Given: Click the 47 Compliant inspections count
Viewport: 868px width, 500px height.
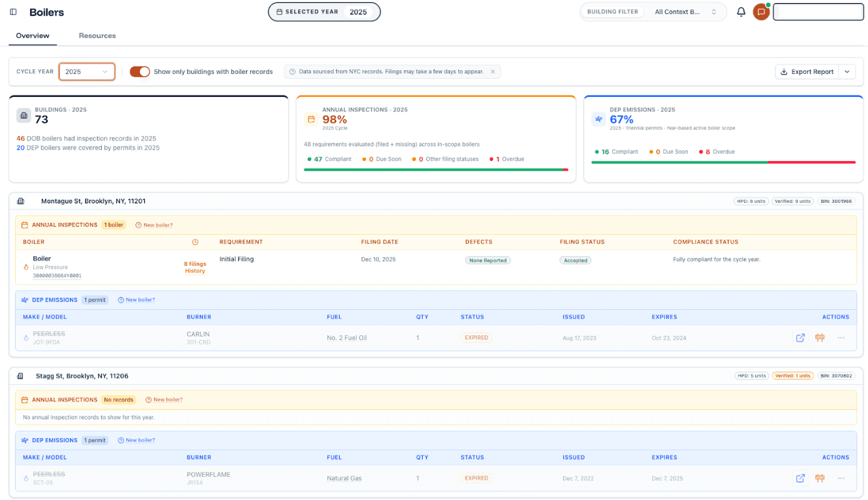Looking at the screenshot, I should [329, 159].
